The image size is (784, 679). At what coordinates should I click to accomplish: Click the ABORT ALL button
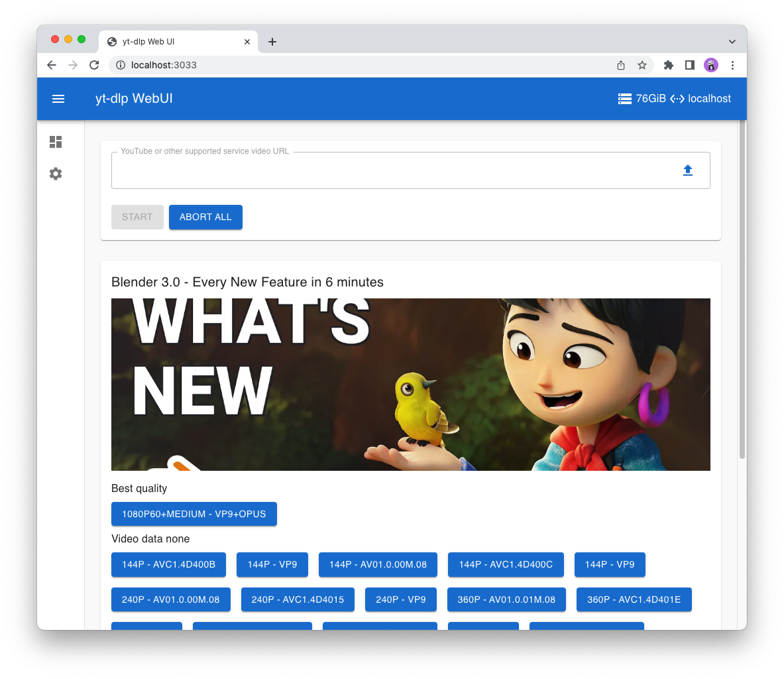coord(205,217)
